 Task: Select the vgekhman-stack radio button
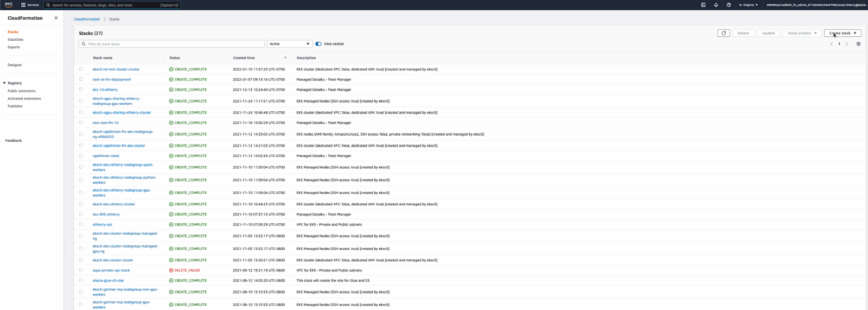pyautogui.click(x=81, y=156)
